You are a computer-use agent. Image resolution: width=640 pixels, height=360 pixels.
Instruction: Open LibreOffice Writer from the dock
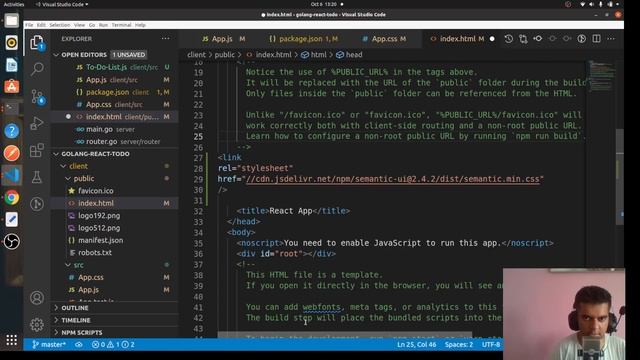click(x=11, y=64)
